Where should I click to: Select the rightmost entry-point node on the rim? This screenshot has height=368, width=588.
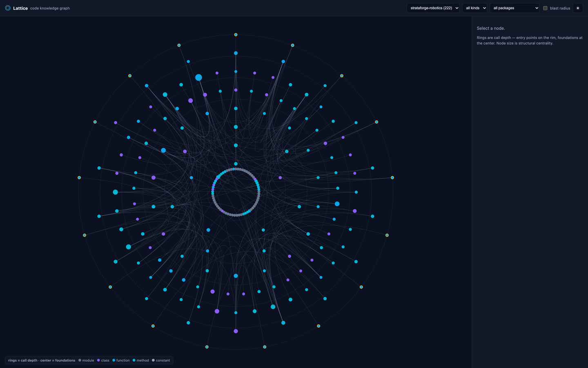click(392, 178)
